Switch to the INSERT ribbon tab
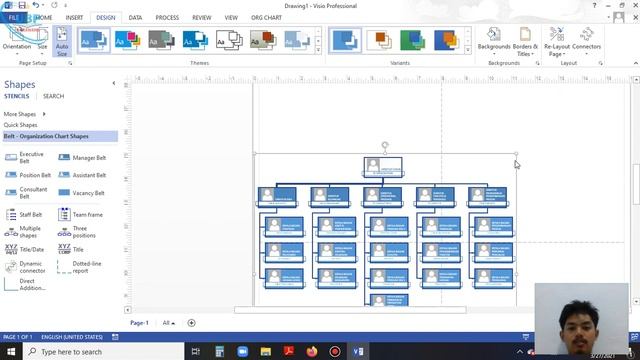Viewport: 640px width, 360px height. click(x=74, y=18)
